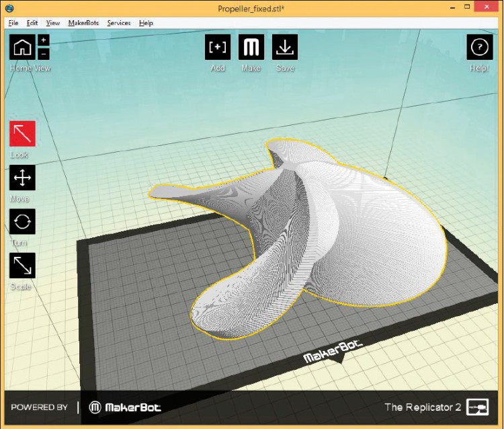Open the Edit menu

click(32, 23)
